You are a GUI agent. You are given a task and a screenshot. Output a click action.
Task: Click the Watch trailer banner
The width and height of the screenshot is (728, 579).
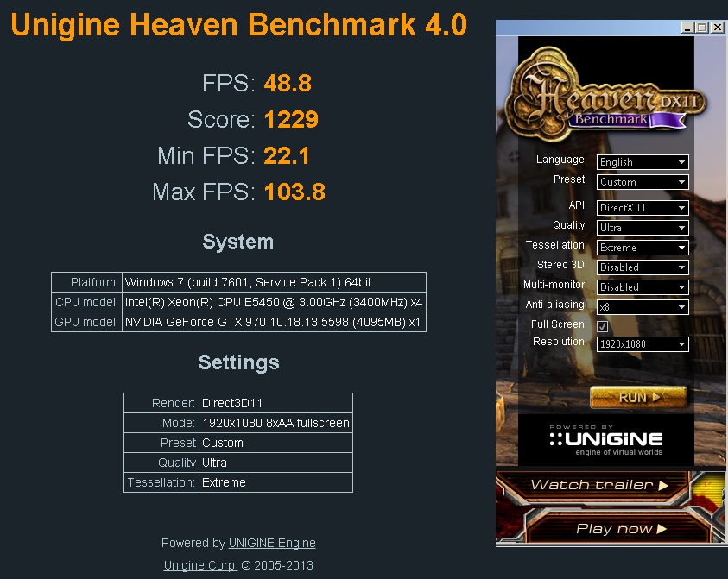click(599, 485)
